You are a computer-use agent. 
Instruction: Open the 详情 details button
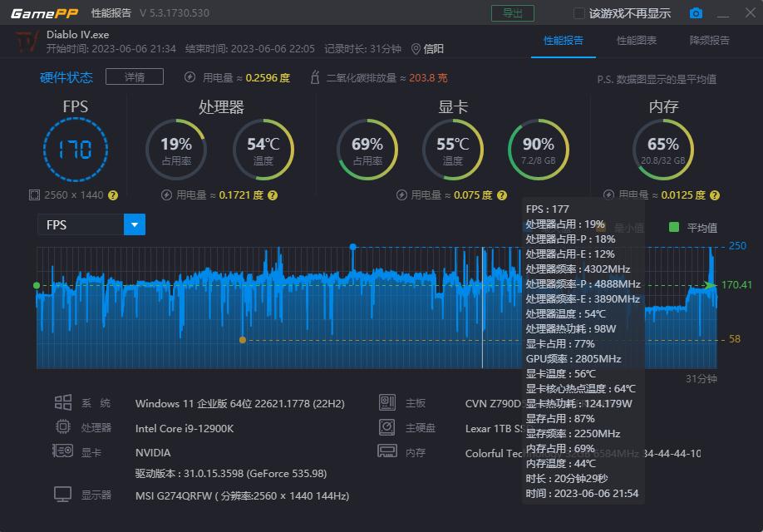(x=134, y=76)
